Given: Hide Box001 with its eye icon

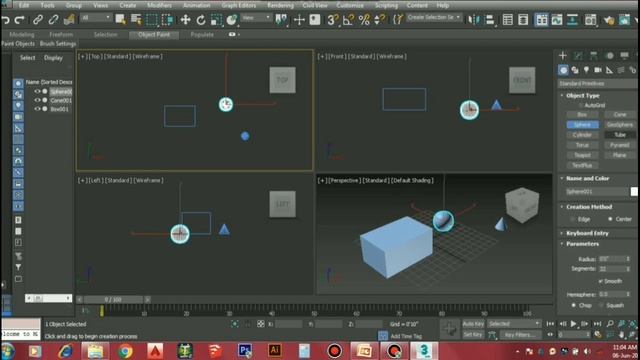Looking at the screenshot, I should pyautogui.click(x=37, y=109).
